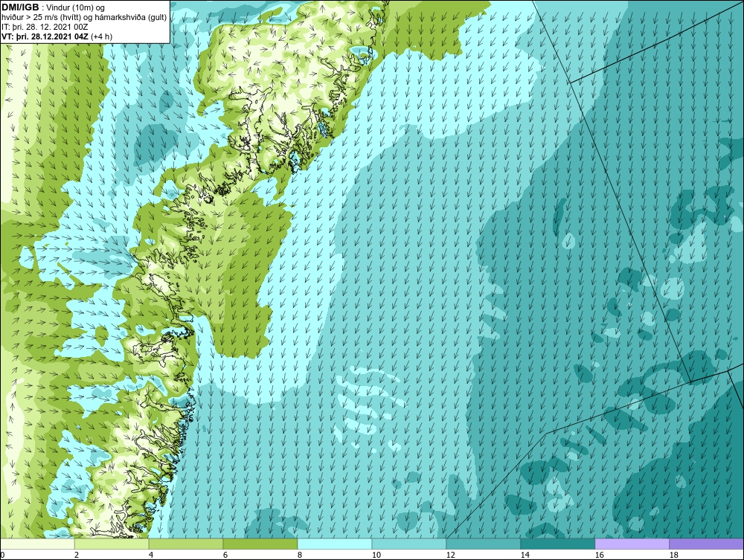Click the legend scale label '16'
744x560 pixels.
[x=600, y=555]
